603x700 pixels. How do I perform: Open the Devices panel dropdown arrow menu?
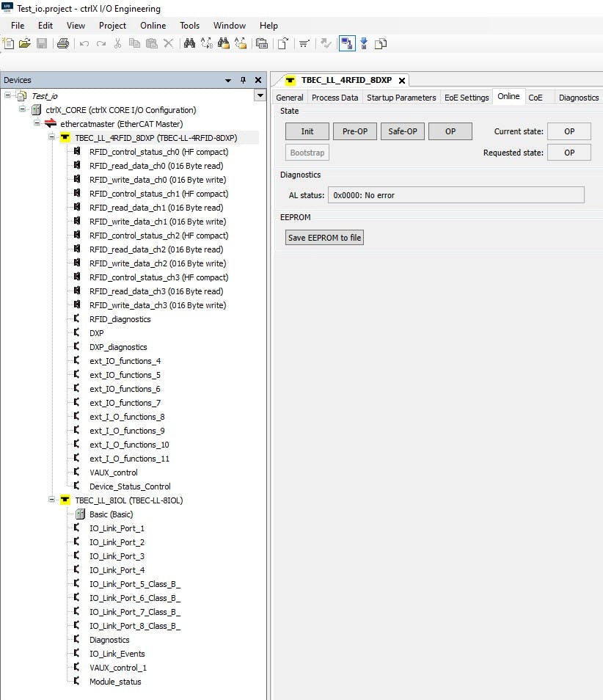coord(228,81)
